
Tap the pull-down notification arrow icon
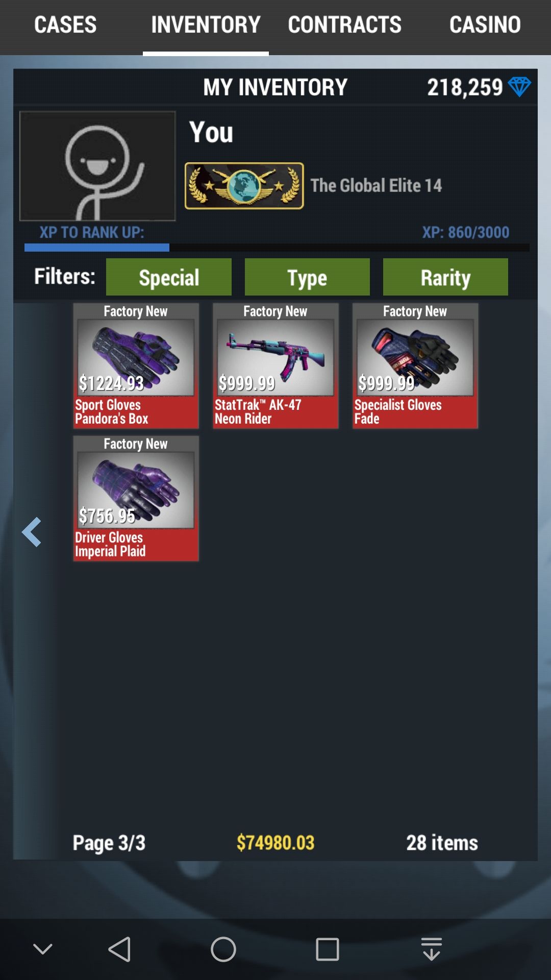coord(432,949)
